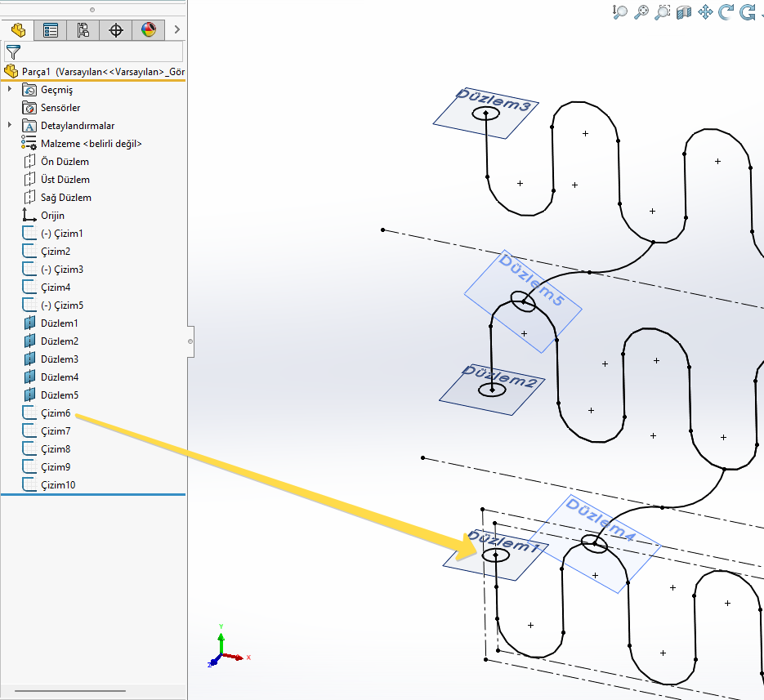Click the Rotate view icon
Screen dimensions: 764x700
tap(726, 11)
